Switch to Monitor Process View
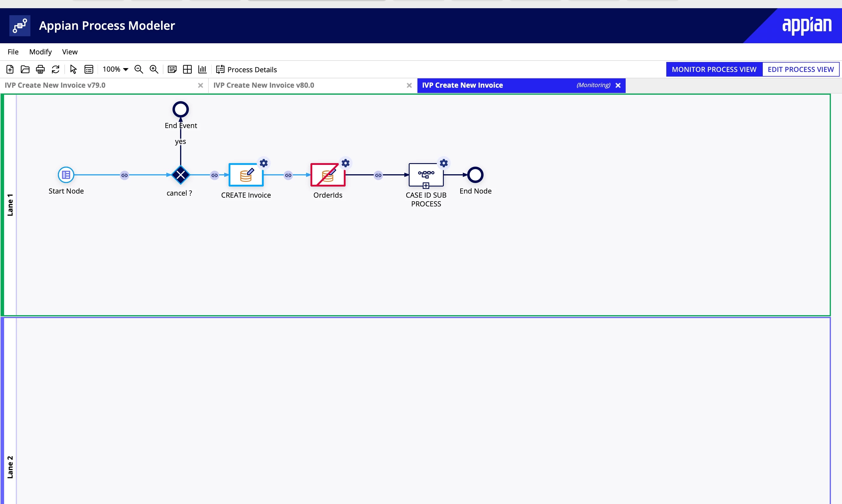Screen dimensions: 842x504 (714, 69)
